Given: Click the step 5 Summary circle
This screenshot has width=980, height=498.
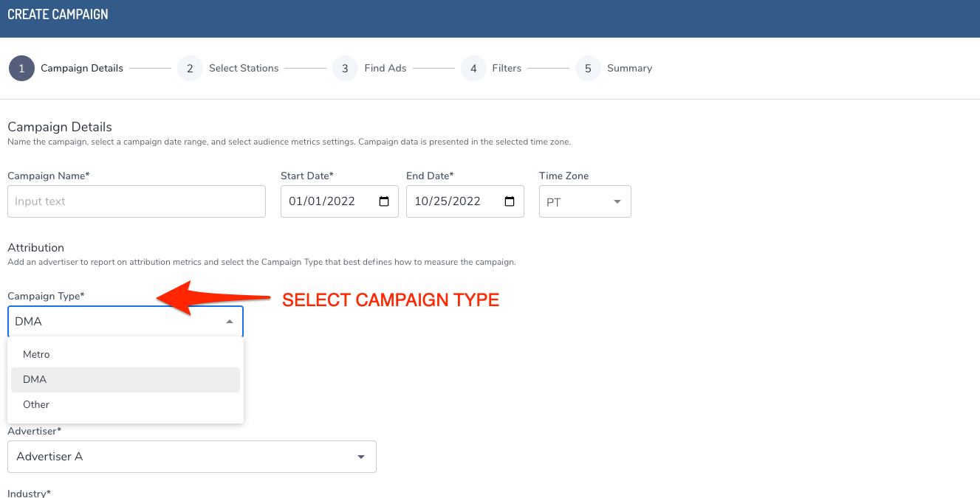Looking at the screenshot, I should 587,68.
